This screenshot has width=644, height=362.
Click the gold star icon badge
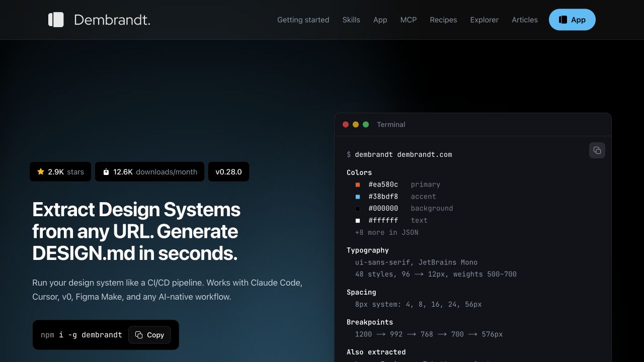(41, 171)
